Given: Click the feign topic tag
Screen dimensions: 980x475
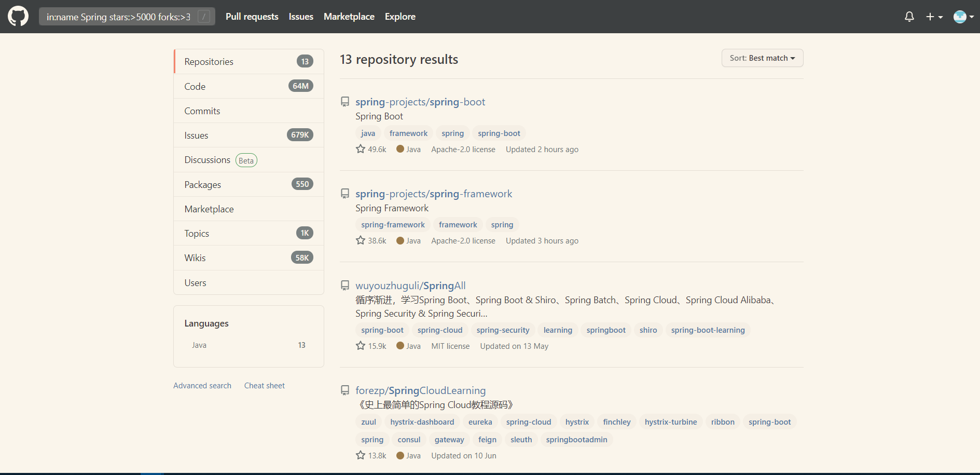Looking at the screenshot, I should pos(487,440).
